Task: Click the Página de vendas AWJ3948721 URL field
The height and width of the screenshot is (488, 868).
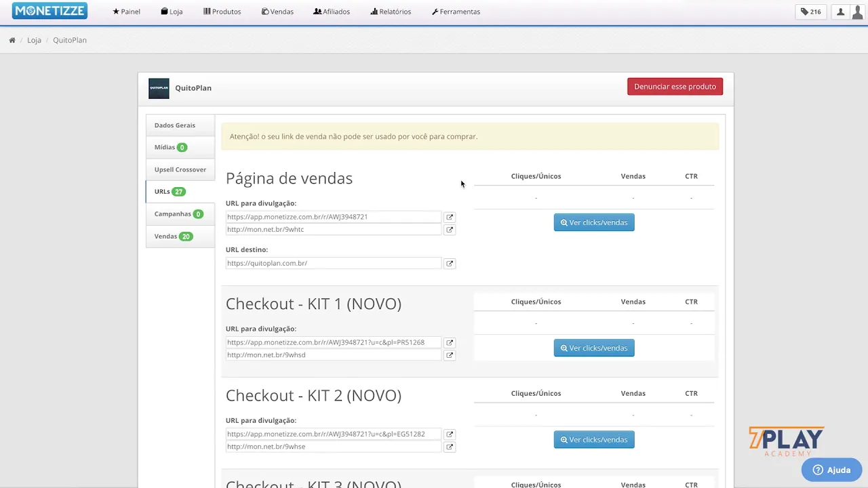Action: (333, 217)
